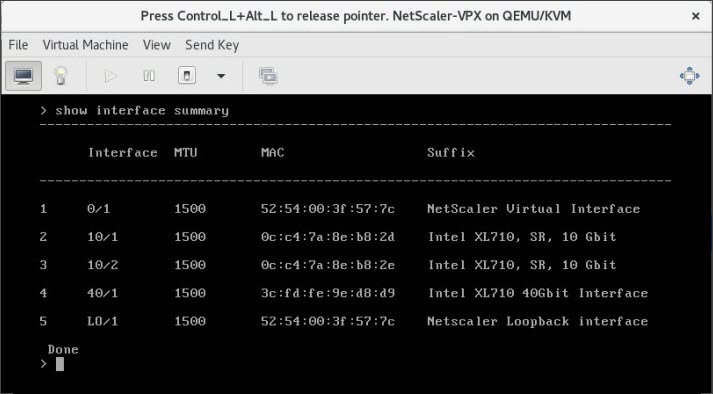Click the Run virtual machine play icon
713x394 pixels.
[110, 76]
